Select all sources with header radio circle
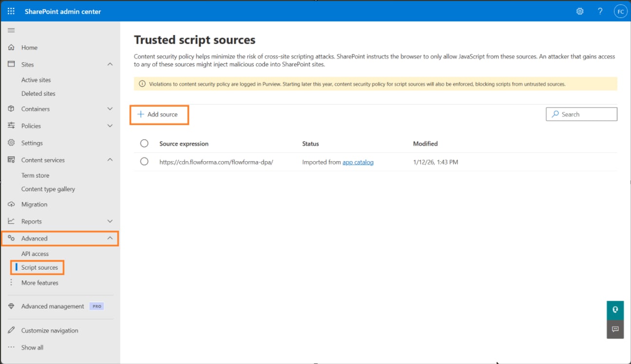The image size is (631, 364). point(144,144)
